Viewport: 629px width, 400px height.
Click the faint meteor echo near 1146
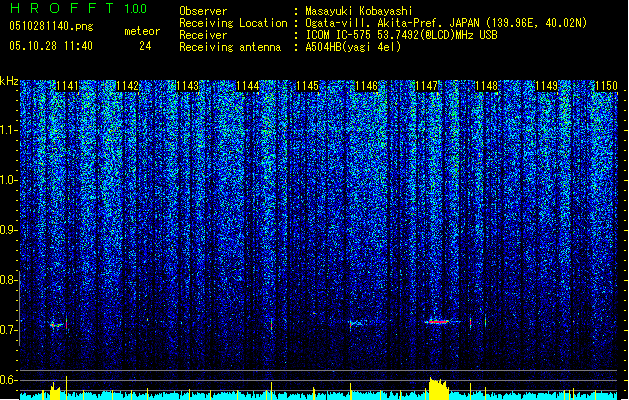click(358, 323)
